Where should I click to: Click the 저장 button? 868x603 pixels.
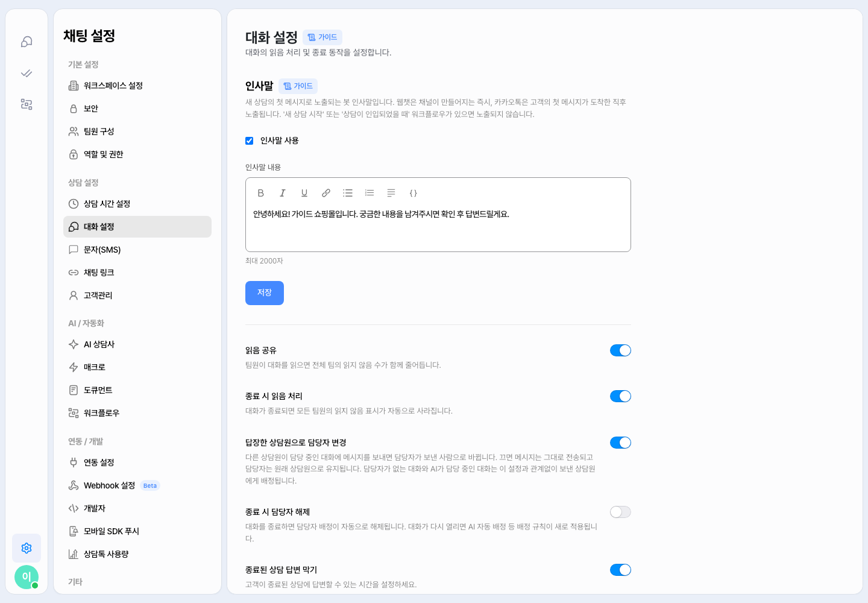pyautogui.click(x=265, y=293)
